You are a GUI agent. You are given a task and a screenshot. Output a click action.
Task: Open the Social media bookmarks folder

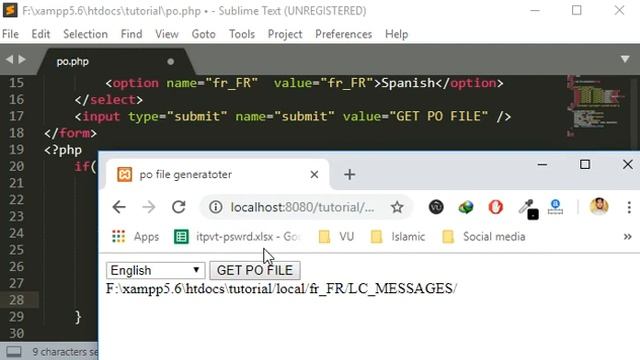tap(484, 237)
